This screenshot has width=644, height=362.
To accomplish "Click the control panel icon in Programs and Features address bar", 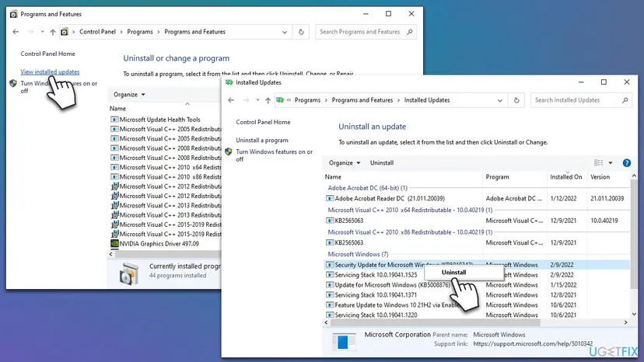I will (65, 32).
